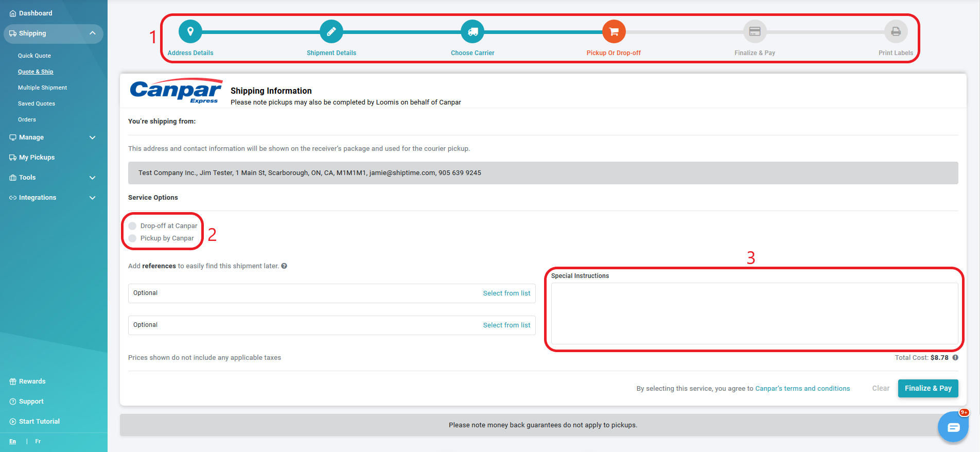
Task: Open Quick Quote in the sidebar
Action: 34,56
